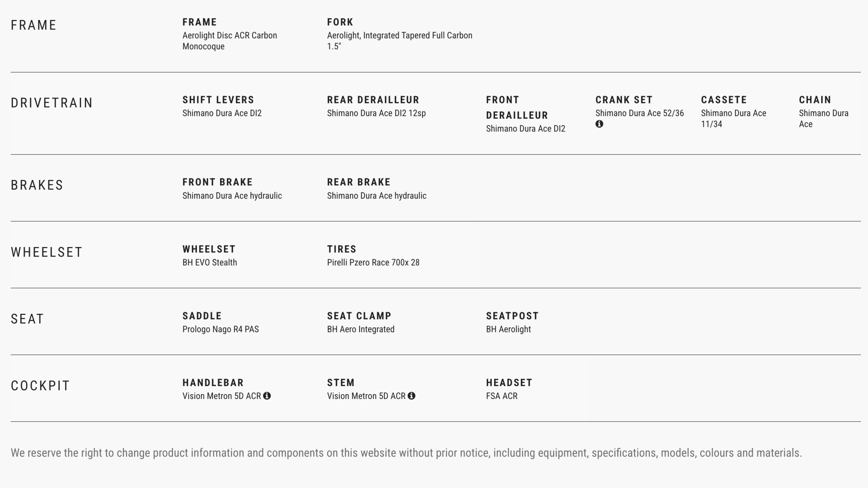Click the Pirelli Pzero Race 700x 28 text
This screenshot has width=868, height=488.
[x=373, y=263]
